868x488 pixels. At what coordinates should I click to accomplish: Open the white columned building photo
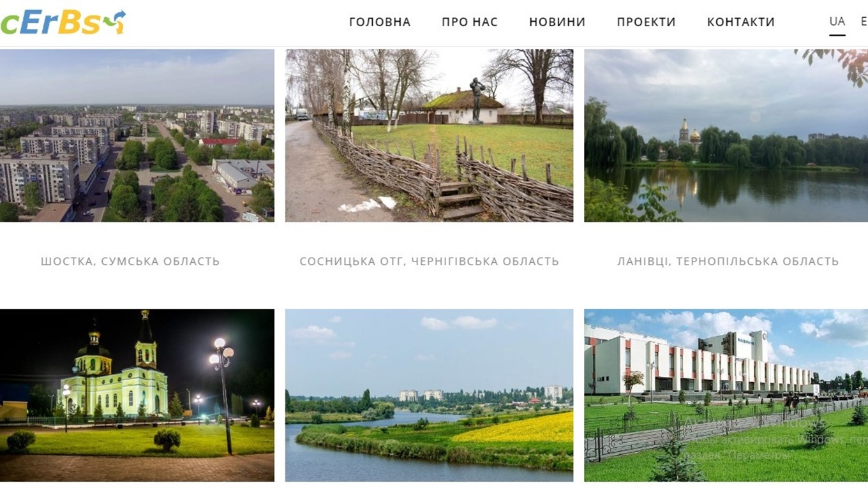(x=726, y=396)
